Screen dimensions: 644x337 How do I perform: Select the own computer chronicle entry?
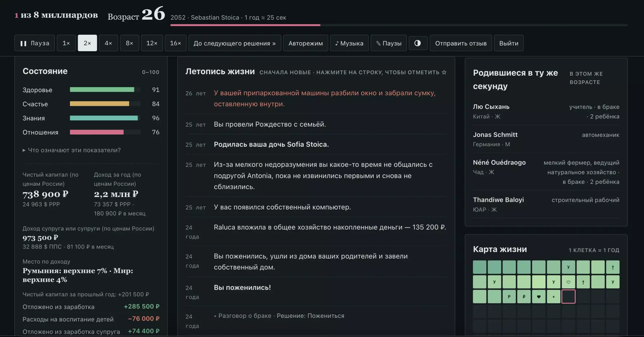(316, 207)
